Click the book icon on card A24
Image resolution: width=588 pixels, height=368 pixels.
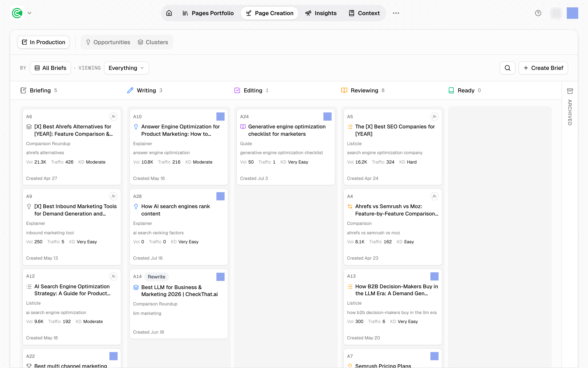pos(243,127)
